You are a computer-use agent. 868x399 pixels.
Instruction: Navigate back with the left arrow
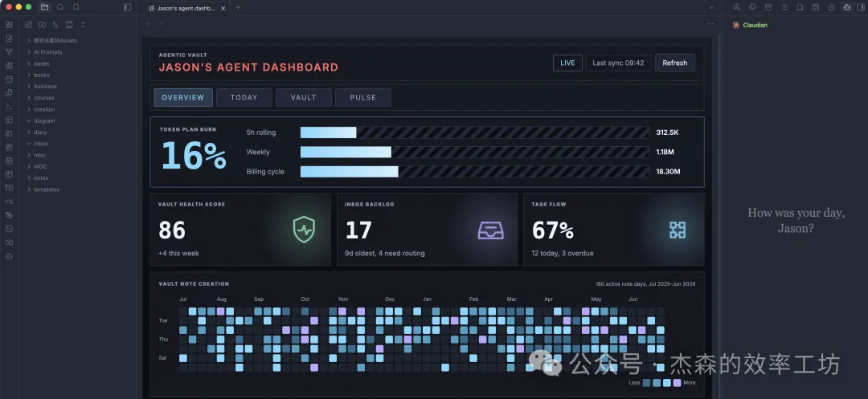coord(148,24)
